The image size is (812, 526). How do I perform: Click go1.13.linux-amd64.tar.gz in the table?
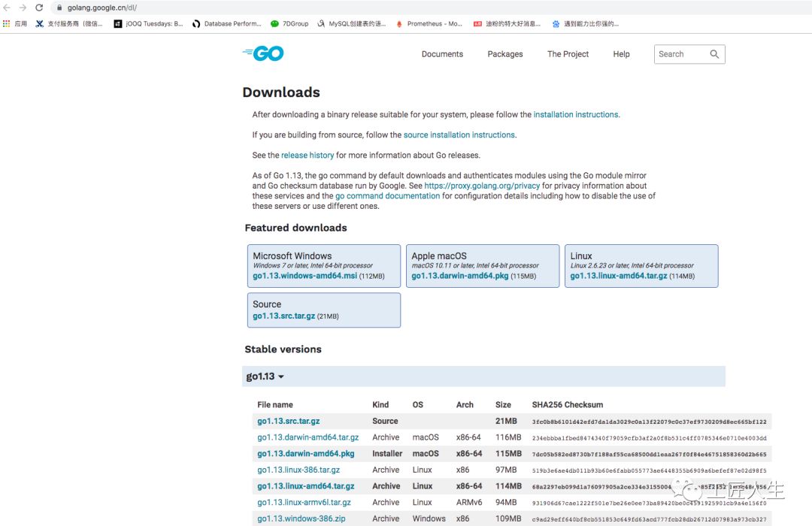[x=306, y=486]
